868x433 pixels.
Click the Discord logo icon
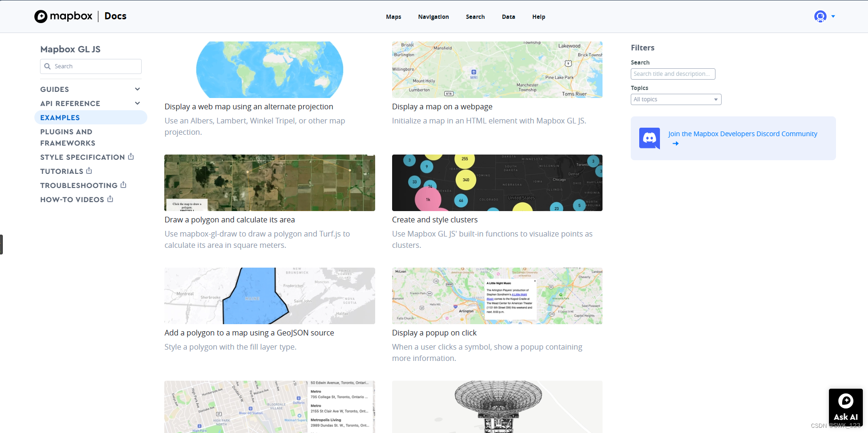click(650, 138)
